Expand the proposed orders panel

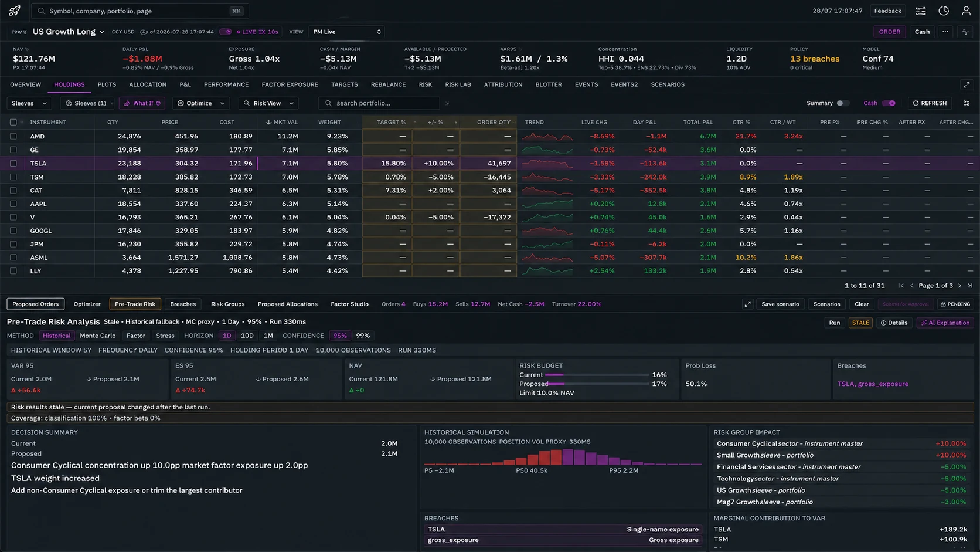tap(747, 304)
